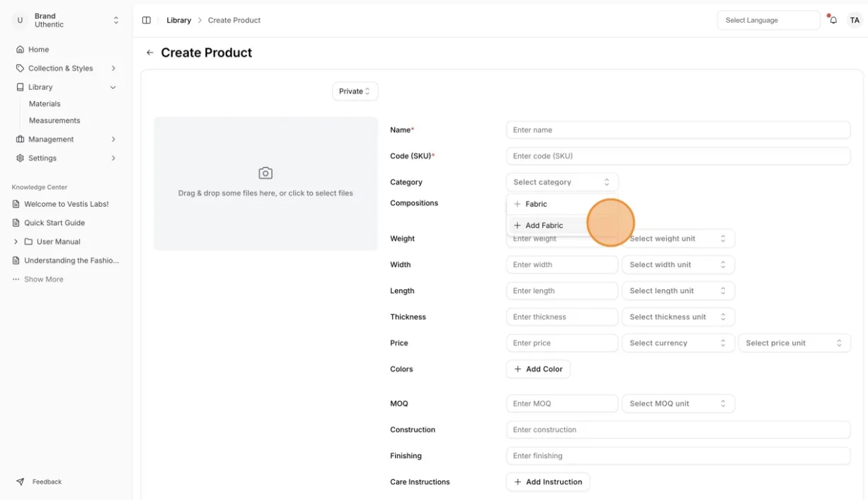Viewport: 868px width, 500px height.
Task: Click the Enter finishing field
Action: (678, 456)
